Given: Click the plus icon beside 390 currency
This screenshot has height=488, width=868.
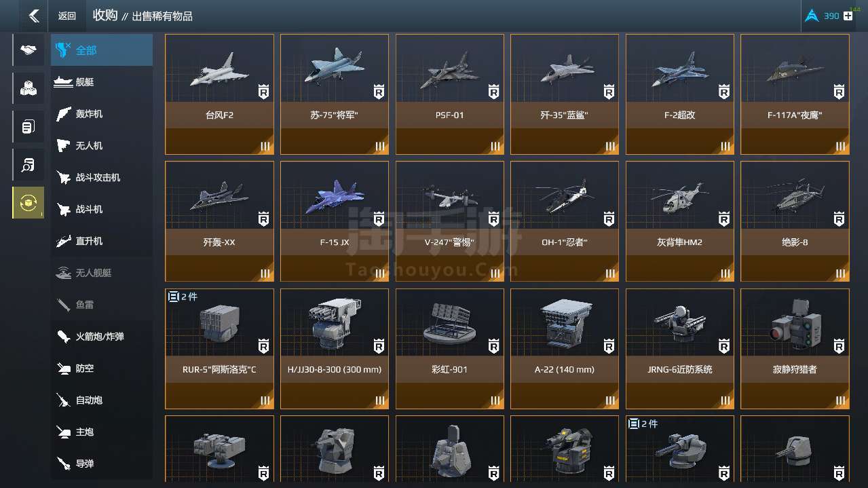Looking at the screenshot, I should click(x=848, y=16).
